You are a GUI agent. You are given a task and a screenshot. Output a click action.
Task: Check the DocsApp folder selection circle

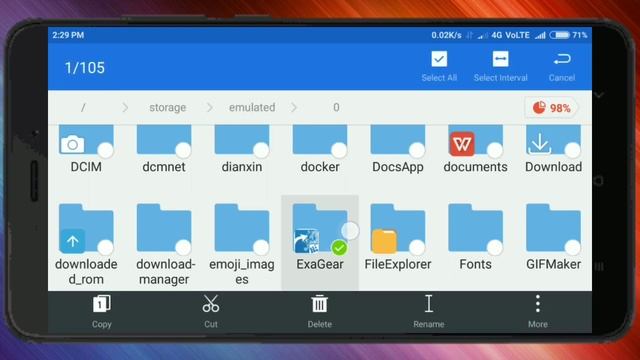(417, 150)
